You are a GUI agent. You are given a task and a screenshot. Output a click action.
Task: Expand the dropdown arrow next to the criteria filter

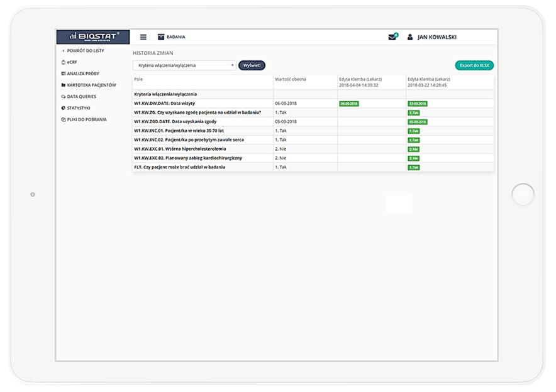pos(233,65)
